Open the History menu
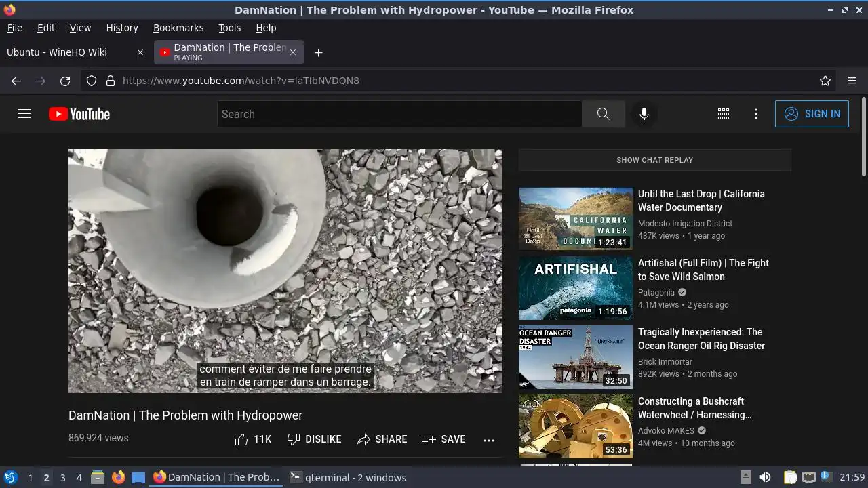Screen dimensions: 868x488 [x=122, y=28]
